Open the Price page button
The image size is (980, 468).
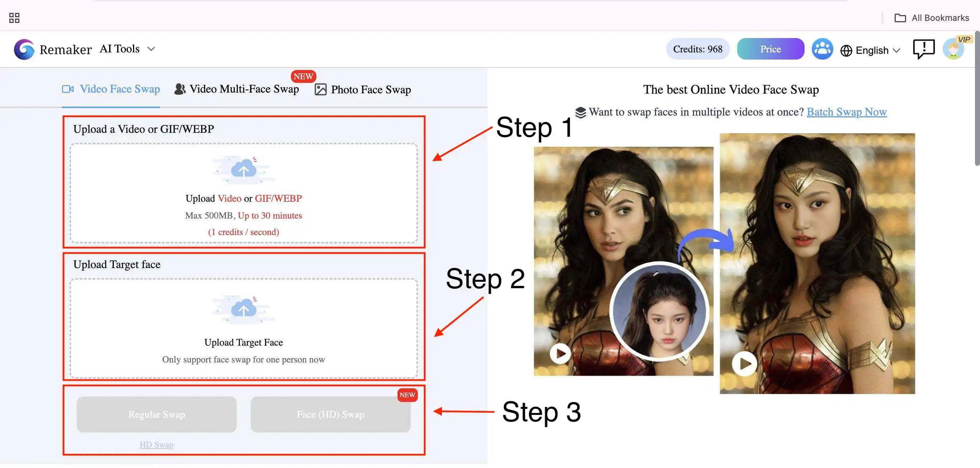click(771, 49)
